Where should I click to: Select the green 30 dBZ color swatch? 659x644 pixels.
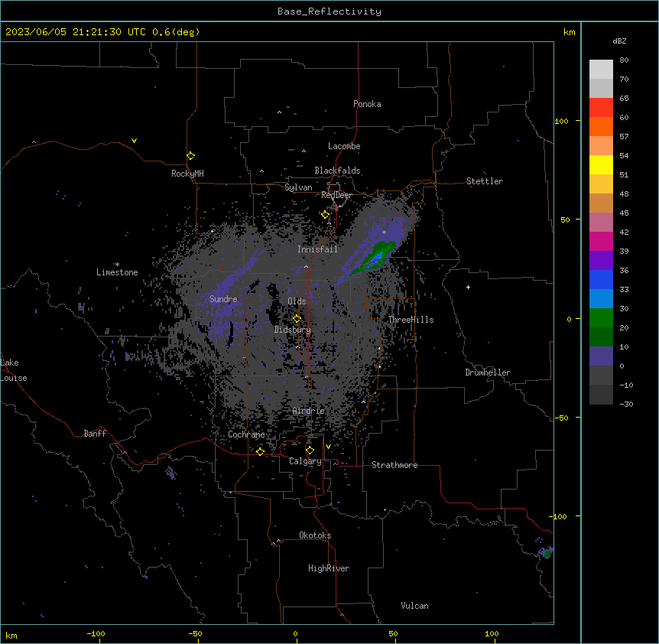coord(601,318)
